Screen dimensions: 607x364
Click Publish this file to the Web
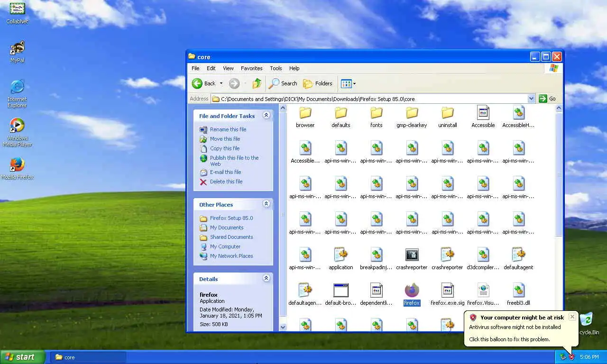coord(234,161)
